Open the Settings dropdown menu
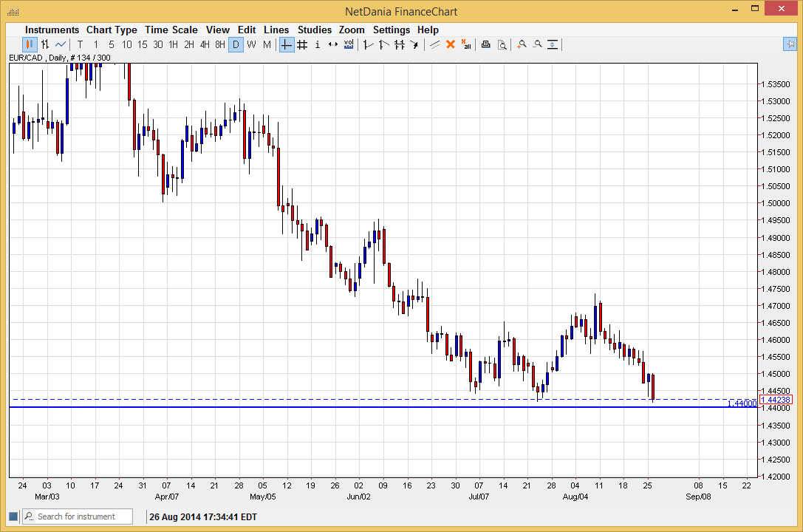Screen dimensions: 803x532 (392, 30)
